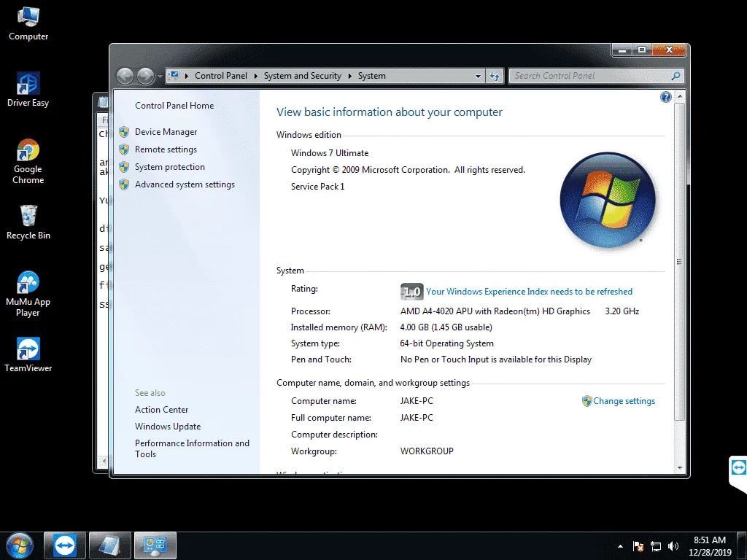The image size is (747, 560).
Task: Click the Control Panel icon in address bar
Action: tap(174, 76)
